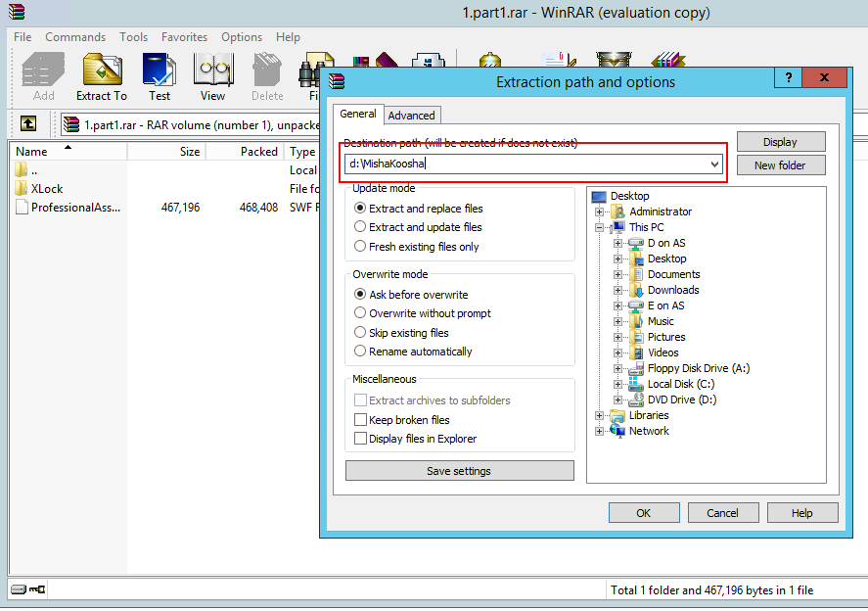Click the parent '..' folder icon
The width and height of the screenshot is (868, 611).
[21, 169]
